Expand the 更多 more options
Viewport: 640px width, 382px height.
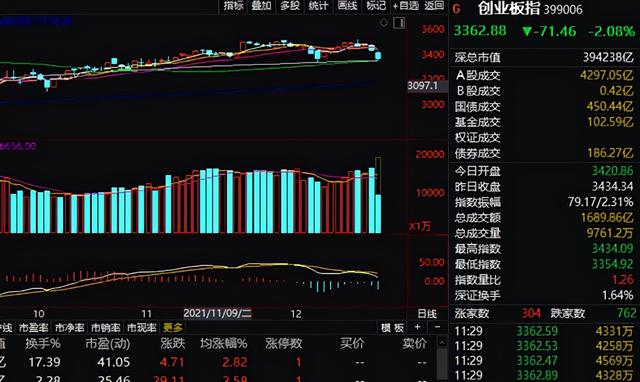[x=173, y=328]
